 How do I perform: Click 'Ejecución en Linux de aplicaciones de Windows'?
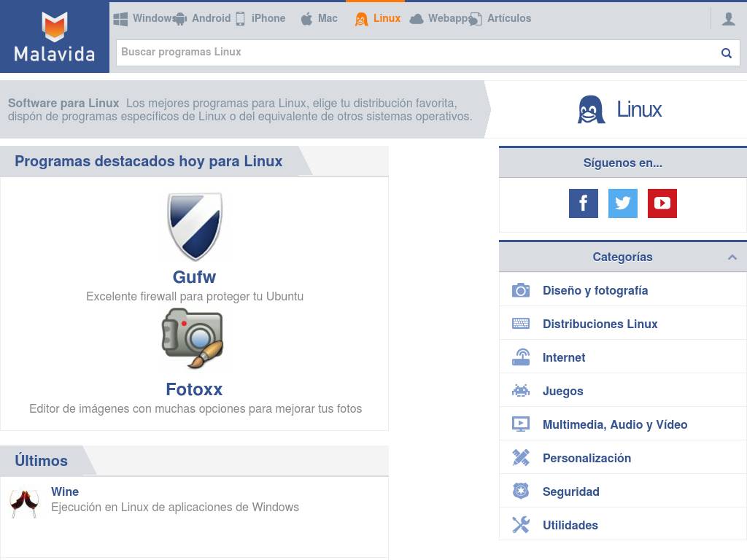(x=175, y=507)
